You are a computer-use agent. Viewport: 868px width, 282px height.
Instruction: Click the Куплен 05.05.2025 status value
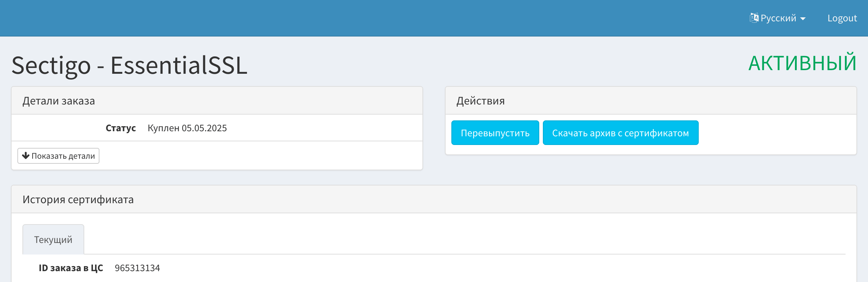[187, 128]
